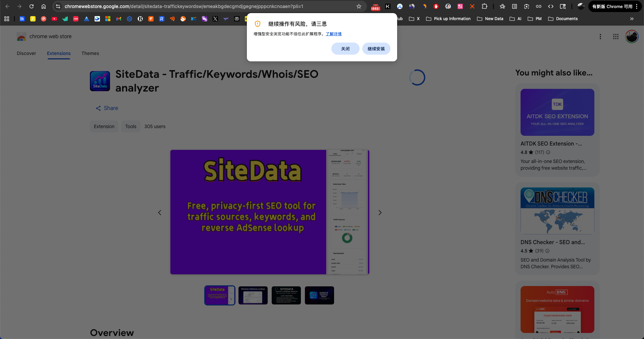Image resolution: width=644 pixels, height=339 pixels.
Task: Open the 'PM' bookmark folder
Action: tap(535, 19)
